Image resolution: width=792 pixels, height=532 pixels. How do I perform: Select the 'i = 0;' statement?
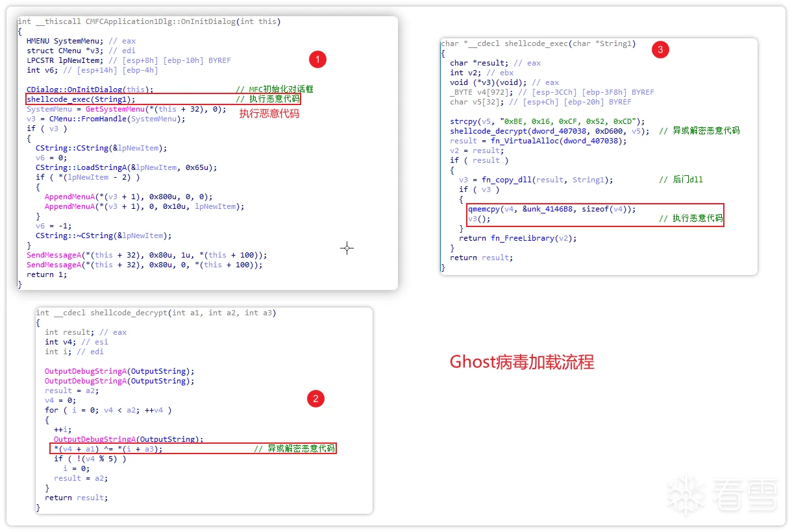coord(77,468)
